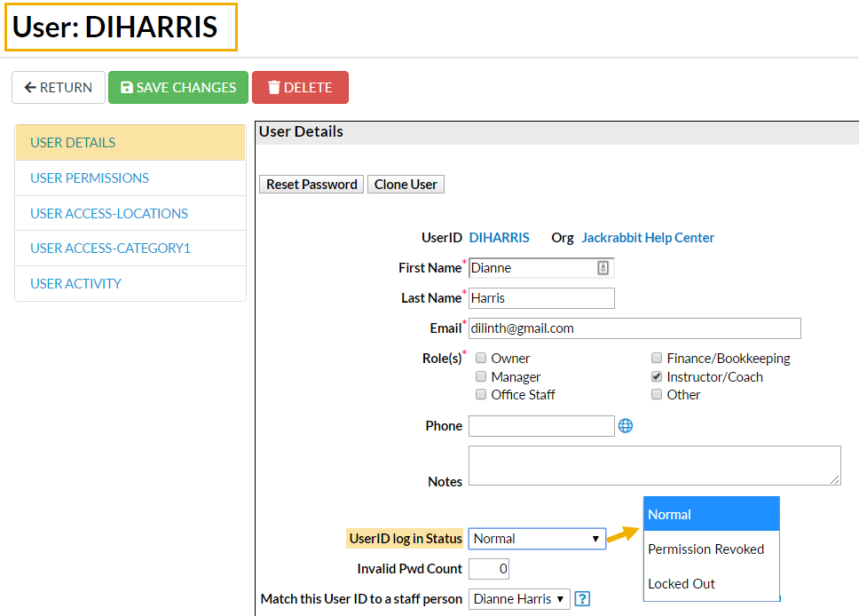The width and height of the screenshot is (859, 616).
Task: Click into the Email field
Action: [x=634, y=328]
